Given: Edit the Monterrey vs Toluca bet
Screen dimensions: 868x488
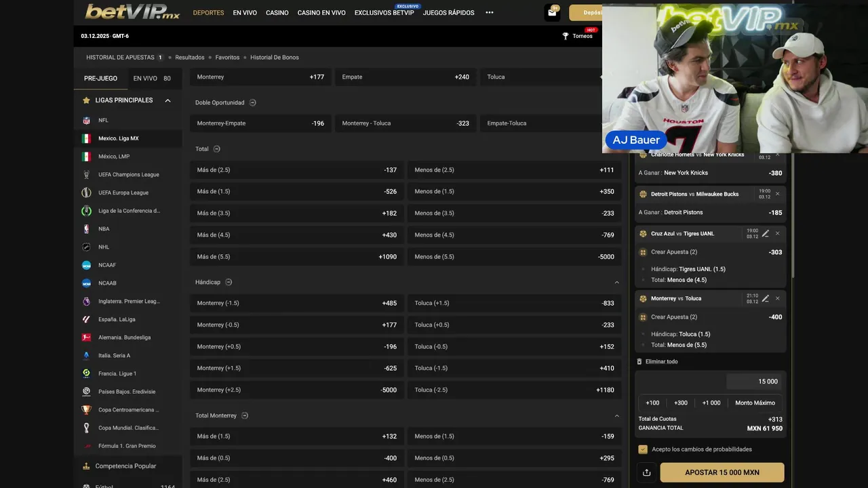Looking at the screenshot, I should (x=766, y=298).
